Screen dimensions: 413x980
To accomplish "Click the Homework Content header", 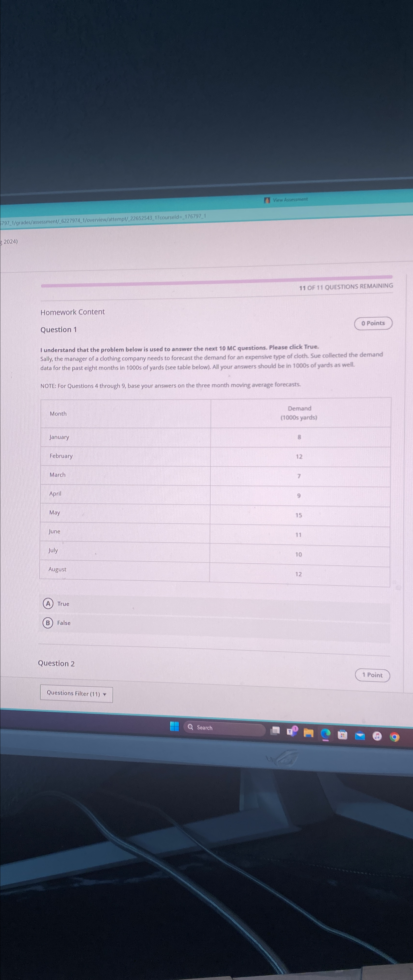I will (72, 312).
